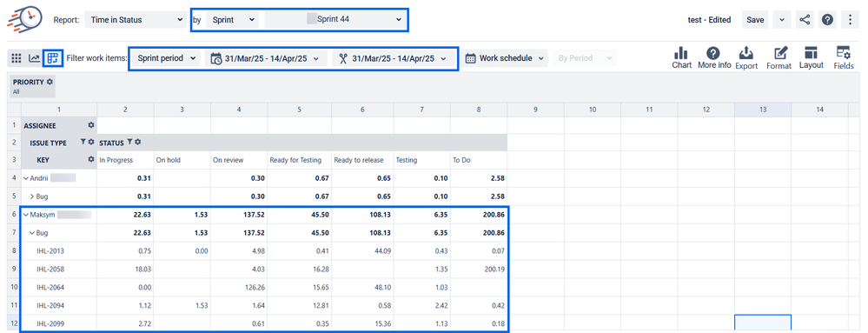Click the 'On hold' status column header
868x333 pixels.
point(182,160)
